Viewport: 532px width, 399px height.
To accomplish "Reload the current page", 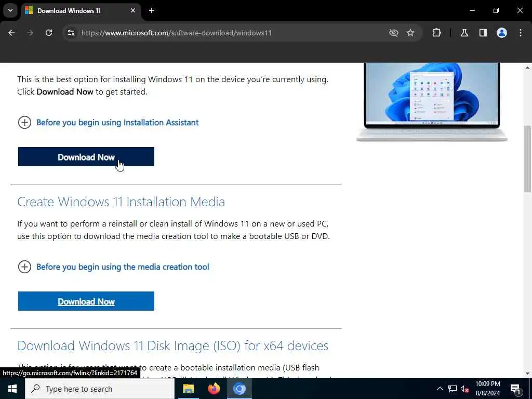I will (x=49, y=33).
